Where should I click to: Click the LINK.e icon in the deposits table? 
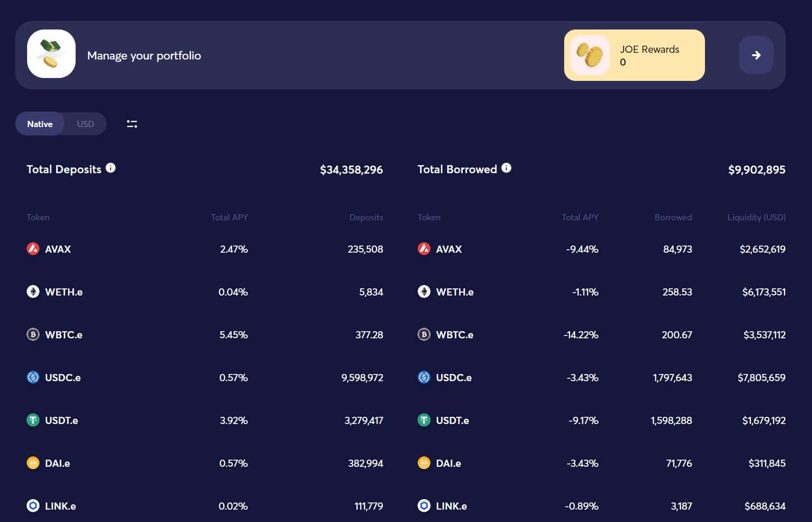[33, 506]
